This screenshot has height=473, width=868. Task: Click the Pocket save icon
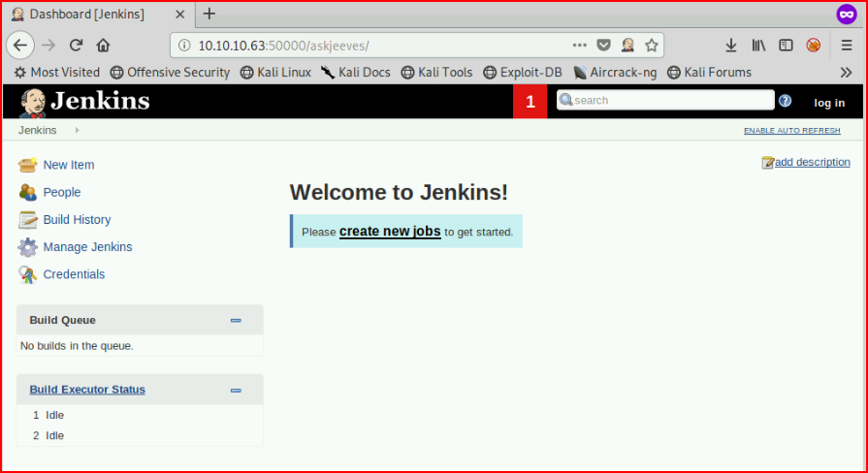[603, 46]
